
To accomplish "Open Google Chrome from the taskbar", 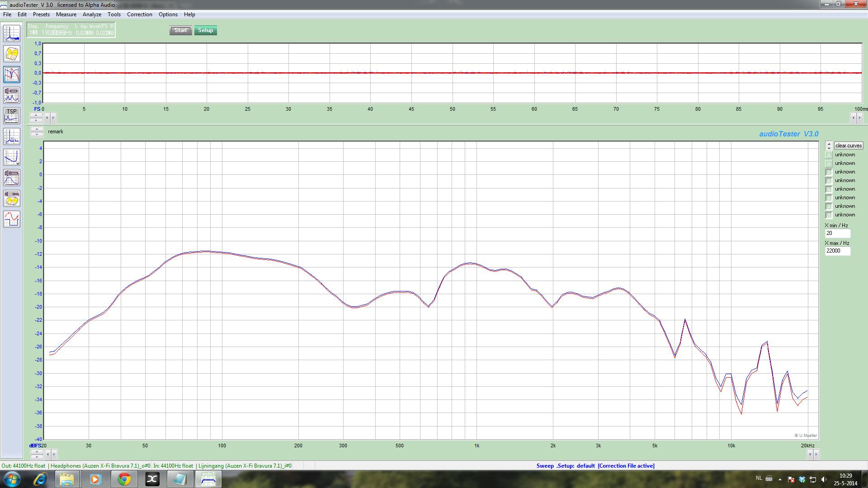I will [x=124, y=479].
